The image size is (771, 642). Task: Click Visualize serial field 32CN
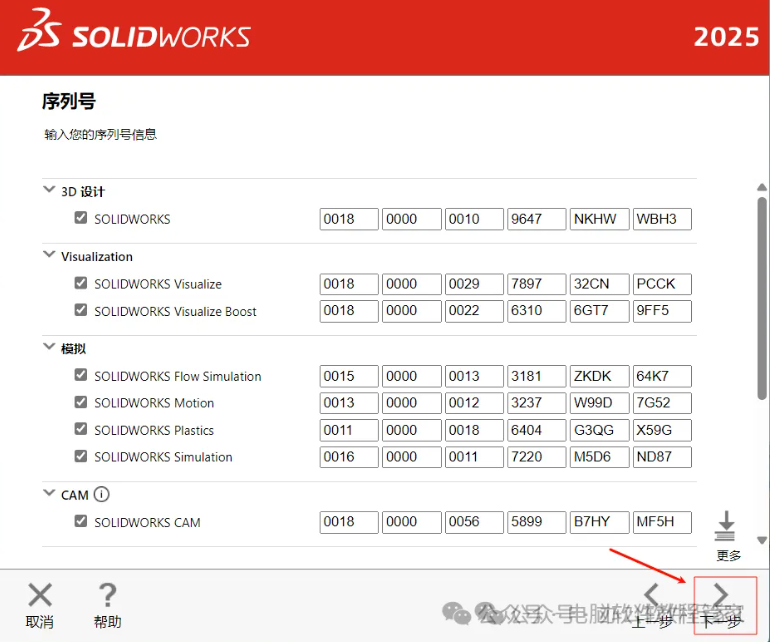pyautogui.click(x=599, y=284)
